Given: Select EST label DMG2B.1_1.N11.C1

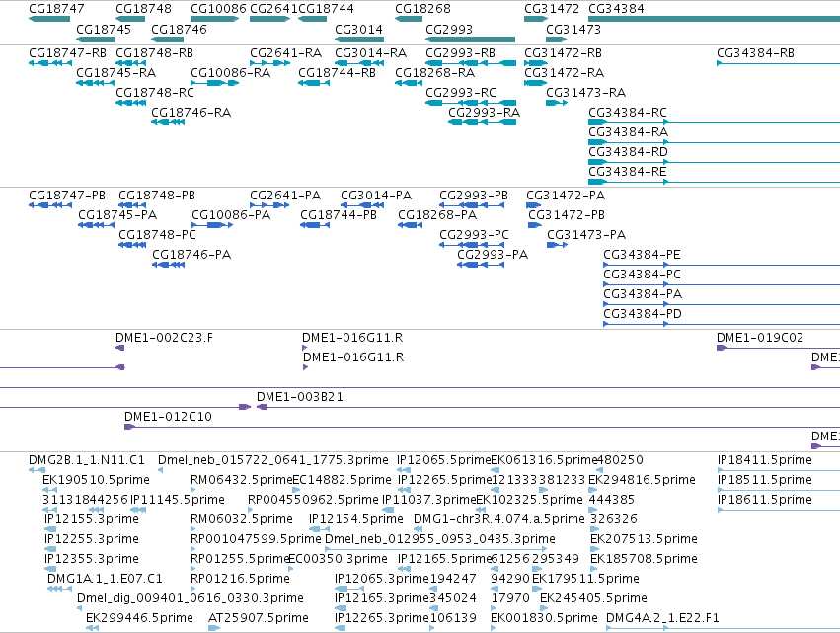Looking at the screenshot, I should [x=87, y=460].
